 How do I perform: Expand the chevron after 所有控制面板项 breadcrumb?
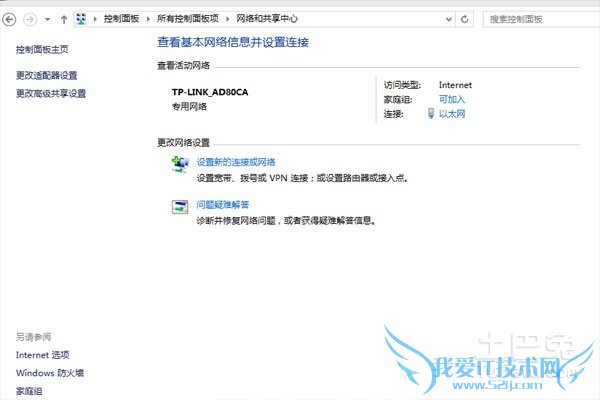228,19
